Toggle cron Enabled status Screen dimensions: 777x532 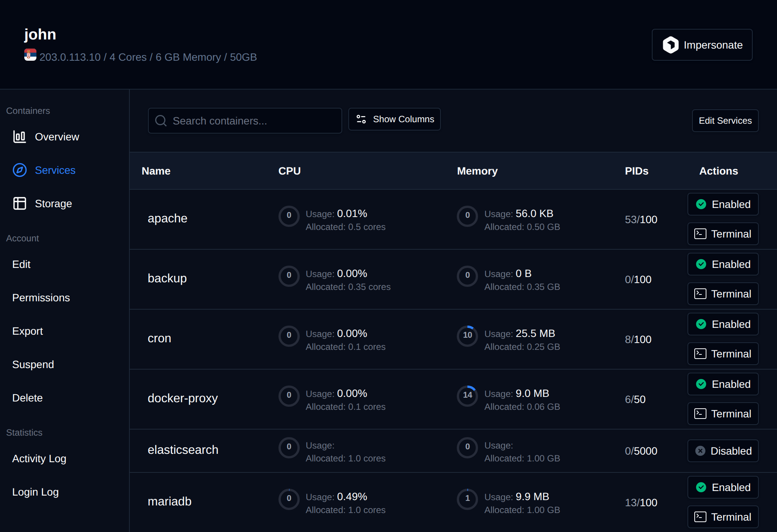tap(723, 324)
